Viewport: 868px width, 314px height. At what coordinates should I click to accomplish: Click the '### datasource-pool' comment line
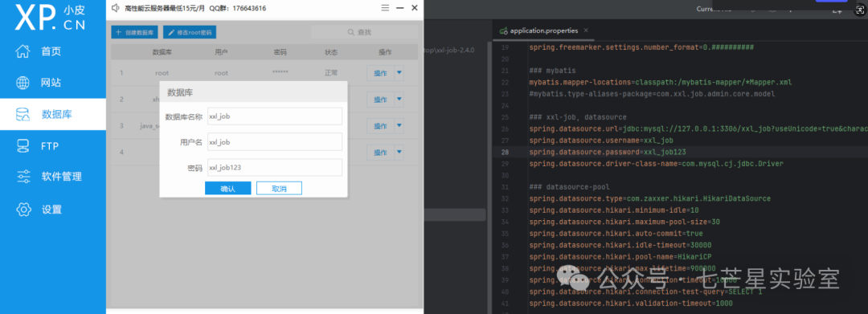569,187
